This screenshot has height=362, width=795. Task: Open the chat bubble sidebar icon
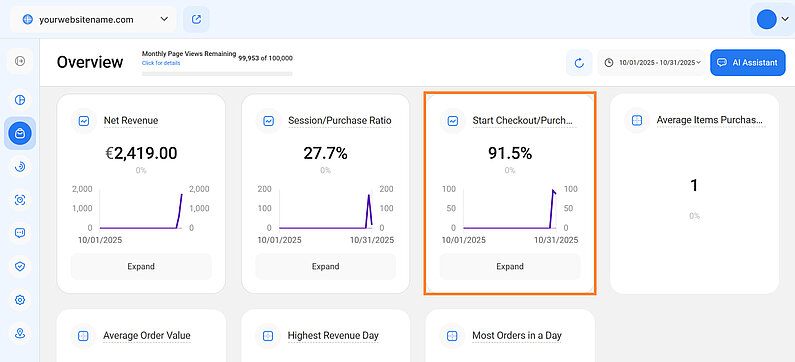click(20, 233)
